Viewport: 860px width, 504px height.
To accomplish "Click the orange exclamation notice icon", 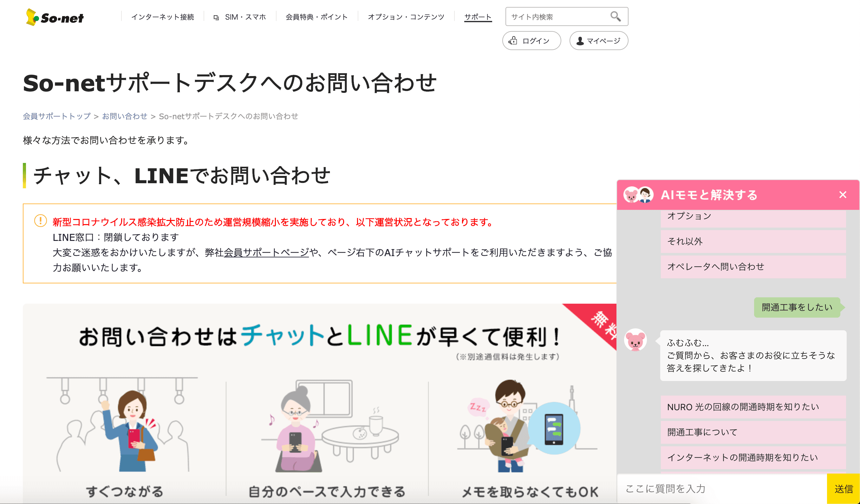I will point(40,221).
